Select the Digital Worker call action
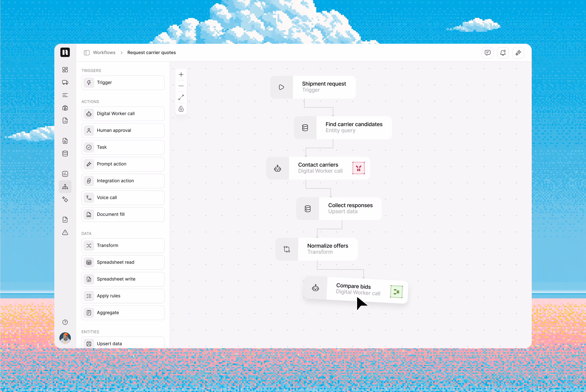This screenshot has width=586, height=392. point(123,113)
